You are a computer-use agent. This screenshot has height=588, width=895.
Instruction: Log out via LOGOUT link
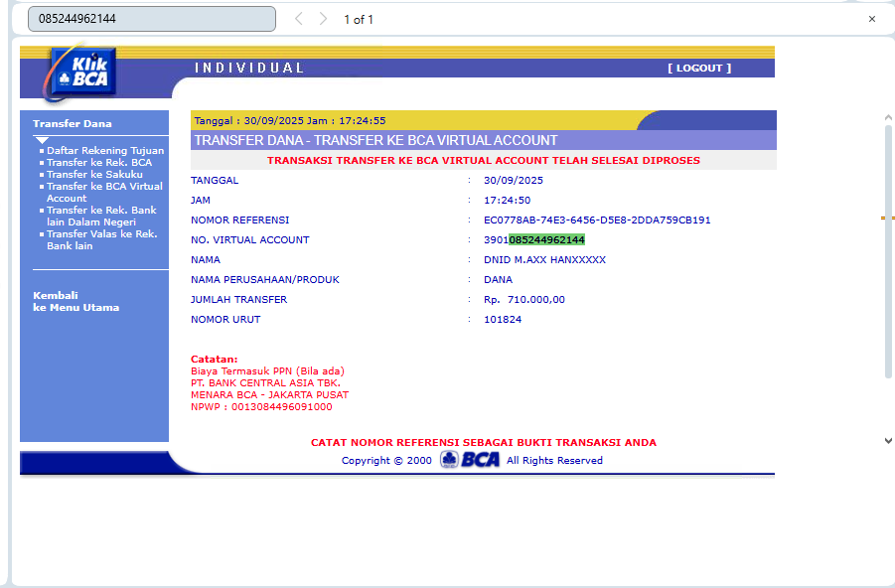point(699,68)
